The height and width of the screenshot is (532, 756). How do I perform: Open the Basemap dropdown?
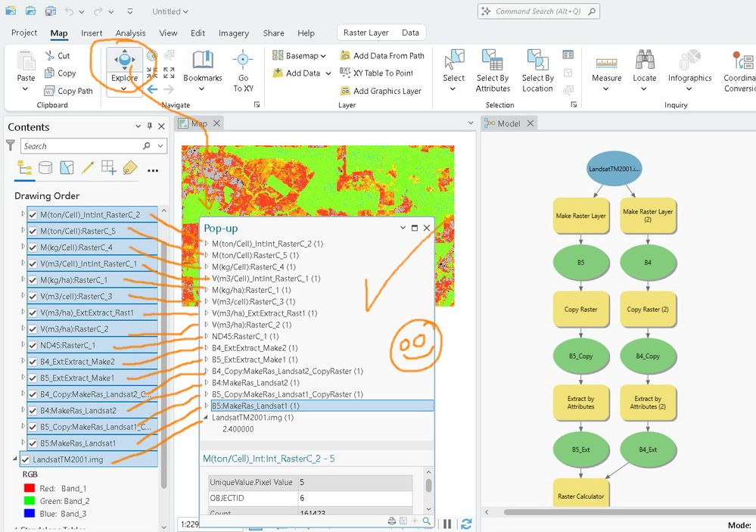pyautogui.click(x=299, y=55)
